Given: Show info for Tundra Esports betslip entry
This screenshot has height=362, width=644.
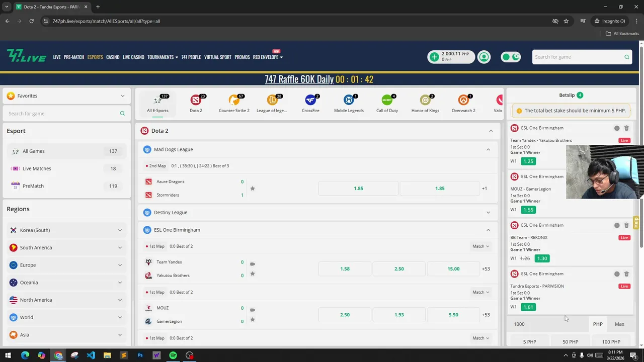Looking at the screenshot, I should click(617, 274).
